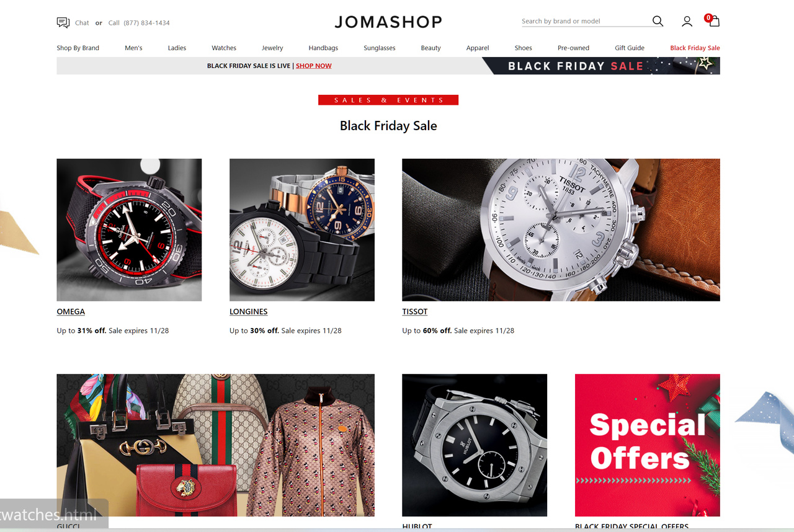794x532 pixels.
Task: Open the Hublot watch image
Action: (x=475, y=445)
